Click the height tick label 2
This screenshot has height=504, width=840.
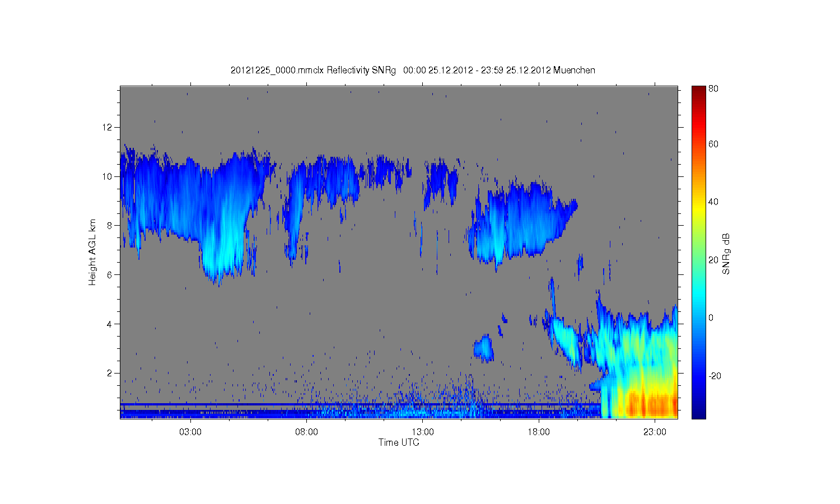coord(110,373)
